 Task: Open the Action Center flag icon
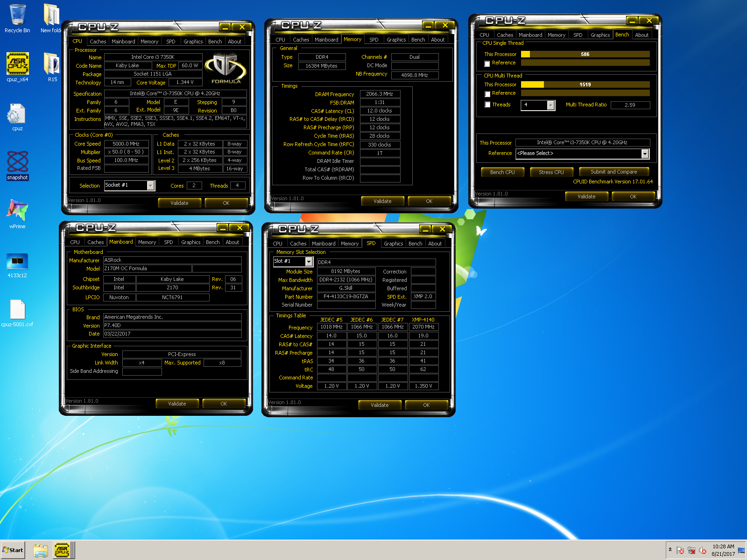(x=680, y=551)
